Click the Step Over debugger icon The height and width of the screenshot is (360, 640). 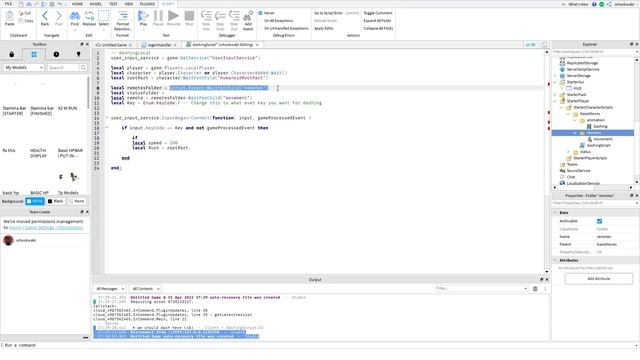coord(220,16)
